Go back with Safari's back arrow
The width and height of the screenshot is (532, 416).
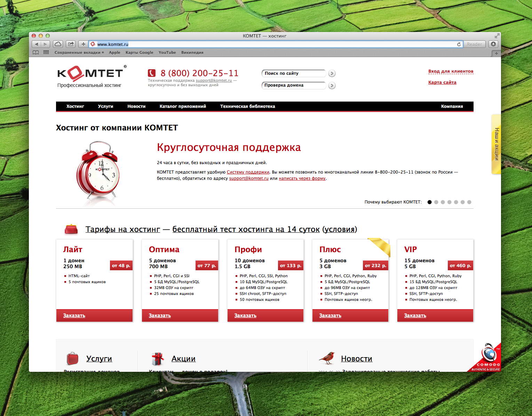pos(37,44)
